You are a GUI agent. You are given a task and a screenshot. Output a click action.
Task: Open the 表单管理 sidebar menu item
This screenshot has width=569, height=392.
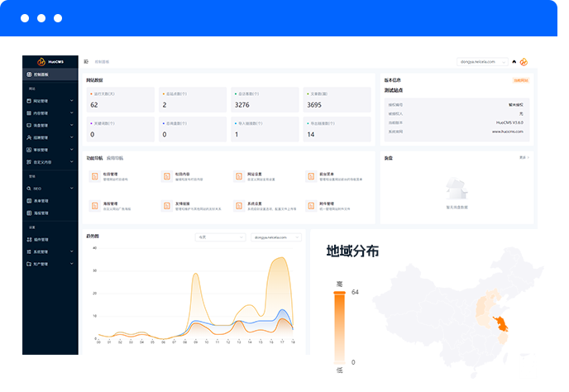click(x=50, y=201)
